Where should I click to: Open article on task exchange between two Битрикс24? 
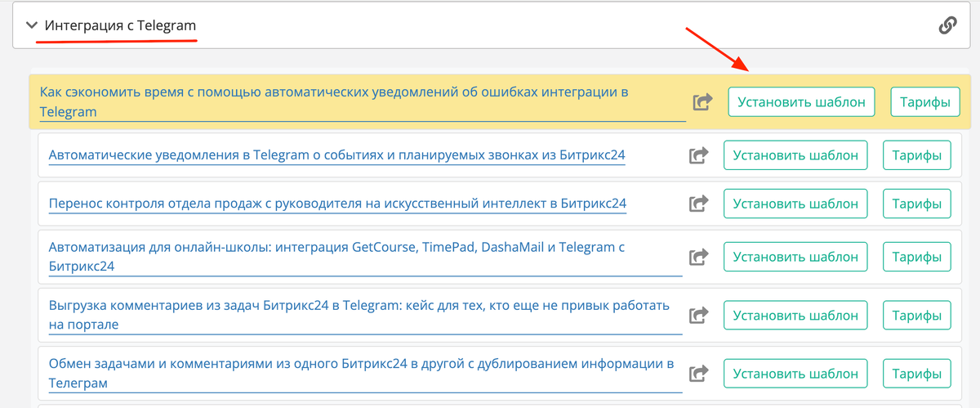coord(365,374)
